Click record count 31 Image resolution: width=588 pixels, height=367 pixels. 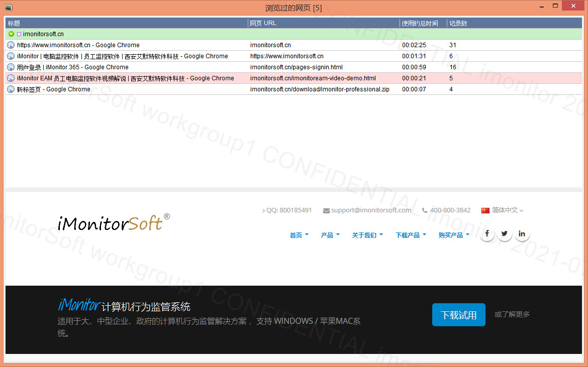(453, 45)
